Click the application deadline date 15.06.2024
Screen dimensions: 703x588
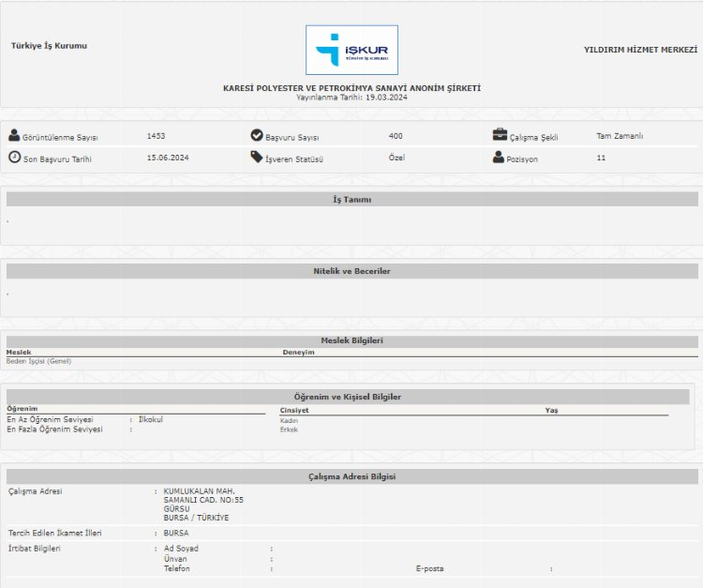tap(168, 158)
